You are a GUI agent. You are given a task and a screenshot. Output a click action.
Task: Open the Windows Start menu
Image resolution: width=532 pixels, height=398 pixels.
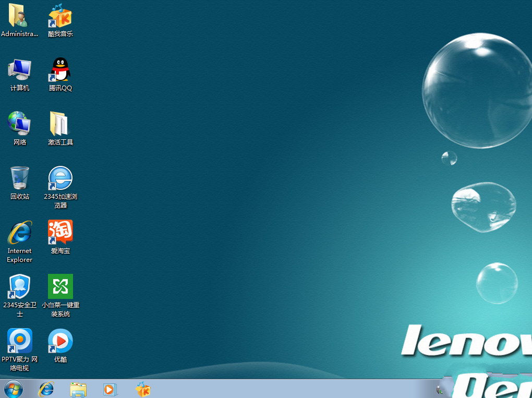pyautogui.click(x=13, y=389)
